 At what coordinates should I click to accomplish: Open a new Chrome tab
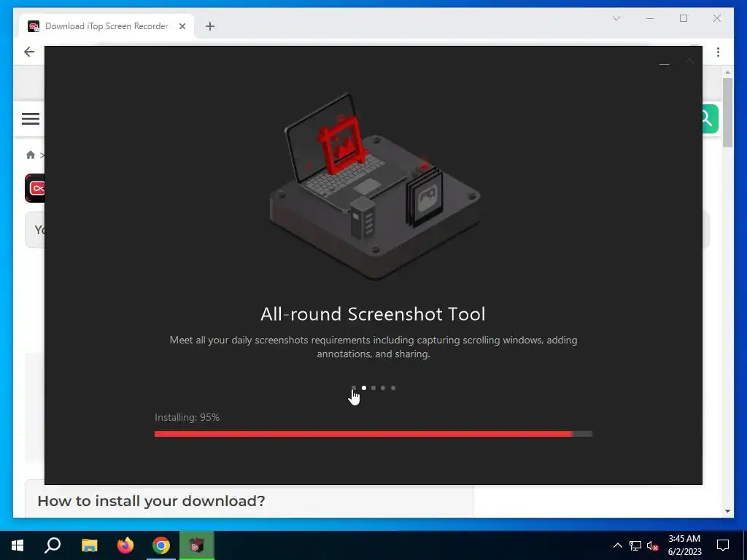[210, 26]
